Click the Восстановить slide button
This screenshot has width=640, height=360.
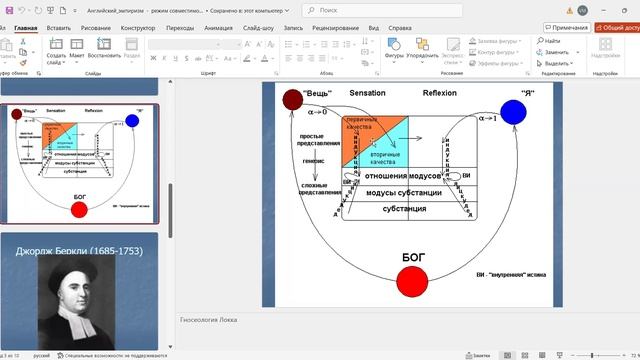(104, 48)
